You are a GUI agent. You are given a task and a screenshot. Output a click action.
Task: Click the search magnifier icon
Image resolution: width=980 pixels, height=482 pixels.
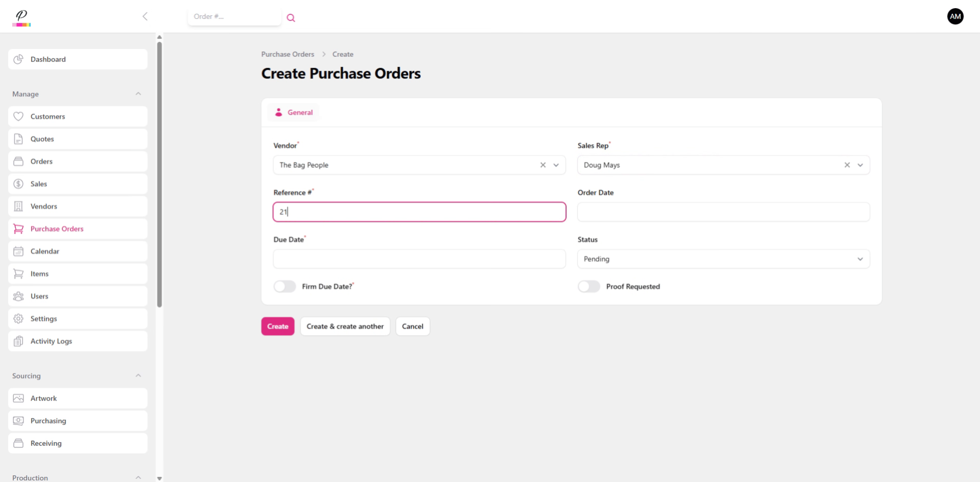[x=291, y=17]
